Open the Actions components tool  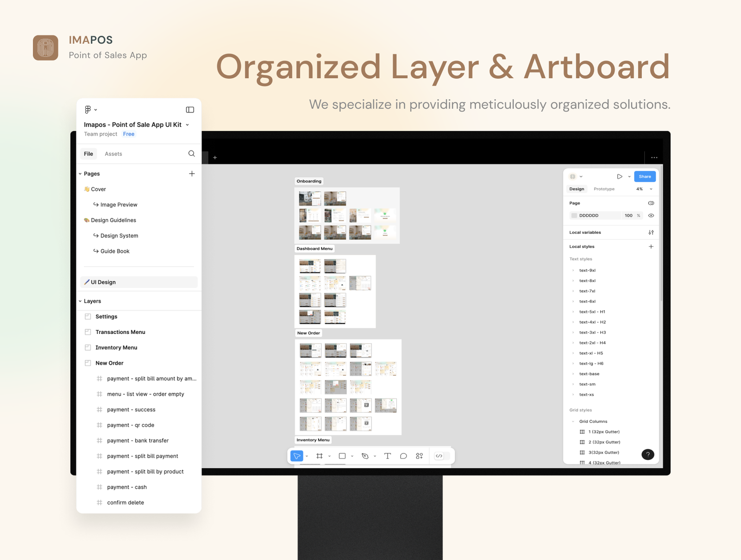419,456
